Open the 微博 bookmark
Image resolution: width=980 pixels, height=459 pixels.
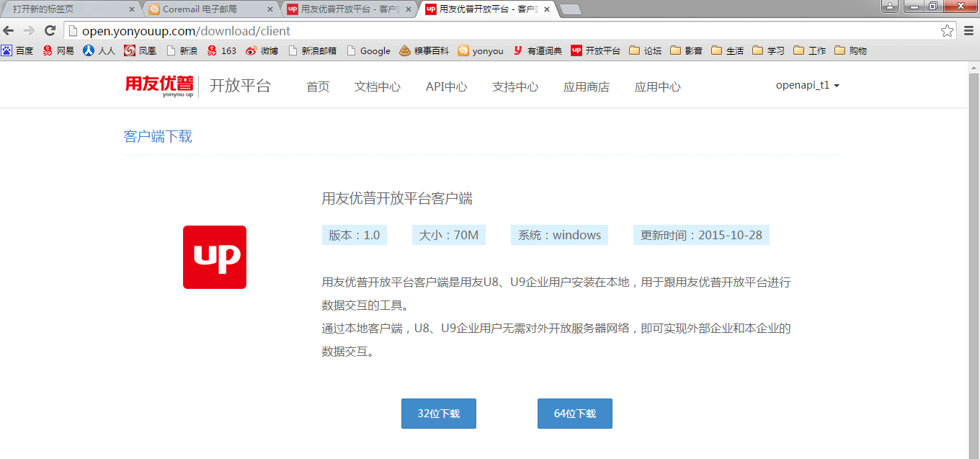[x=262, y=50]
